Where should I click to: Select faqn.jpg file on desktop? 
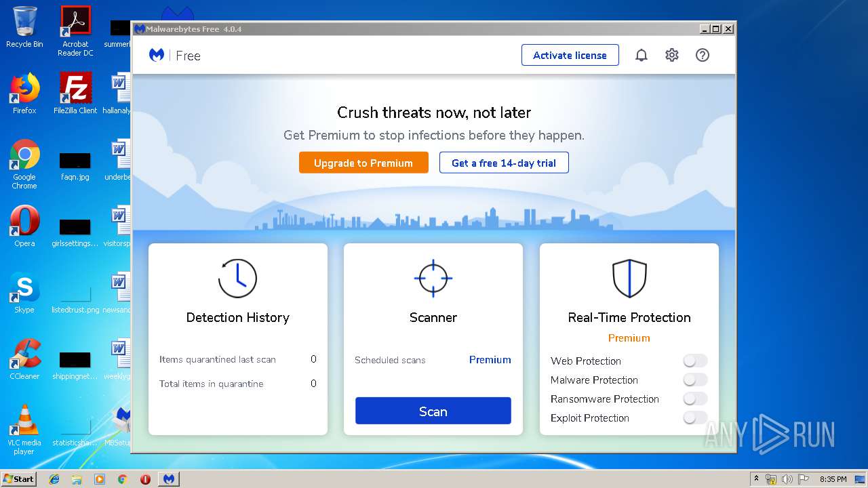tap(75, 165)
